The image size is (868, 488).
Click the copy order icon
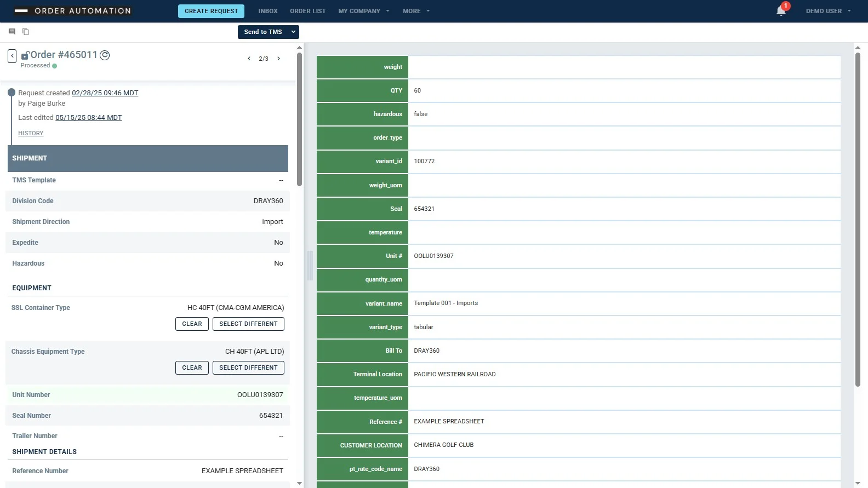[x=26, y=32]
